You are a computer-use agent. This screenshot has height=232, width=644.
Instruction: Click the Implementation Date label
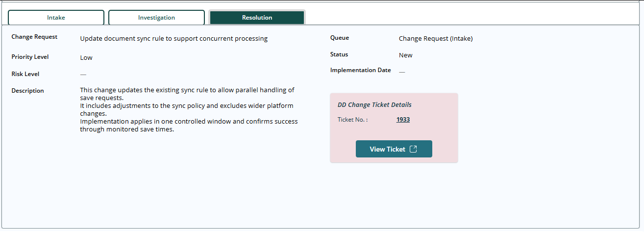(361, 70)
